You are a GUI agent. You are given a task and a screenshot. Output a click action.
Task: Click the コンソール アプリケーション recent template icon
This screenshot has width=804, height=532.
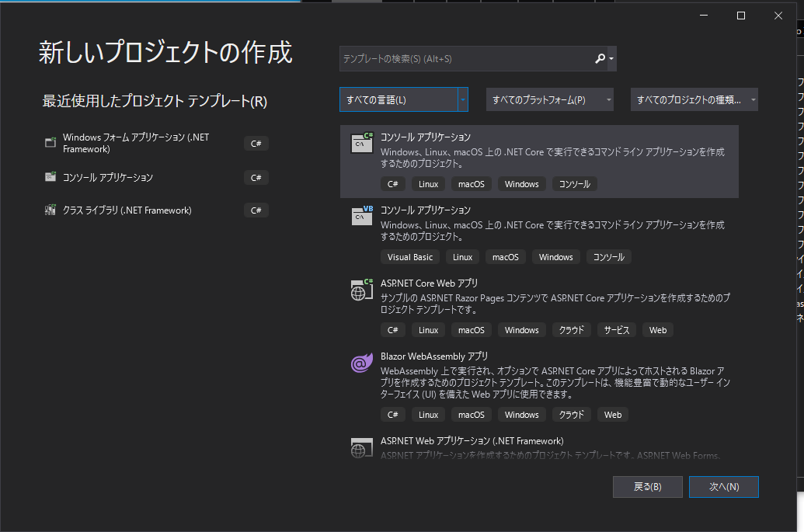(x=50, y=177)
